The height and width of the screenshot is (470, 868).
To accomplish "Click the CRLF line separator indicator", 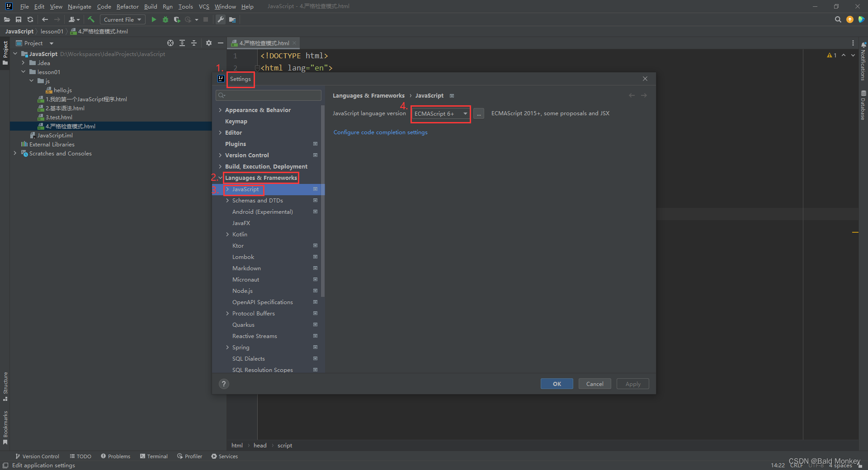I will click(797, 465).
